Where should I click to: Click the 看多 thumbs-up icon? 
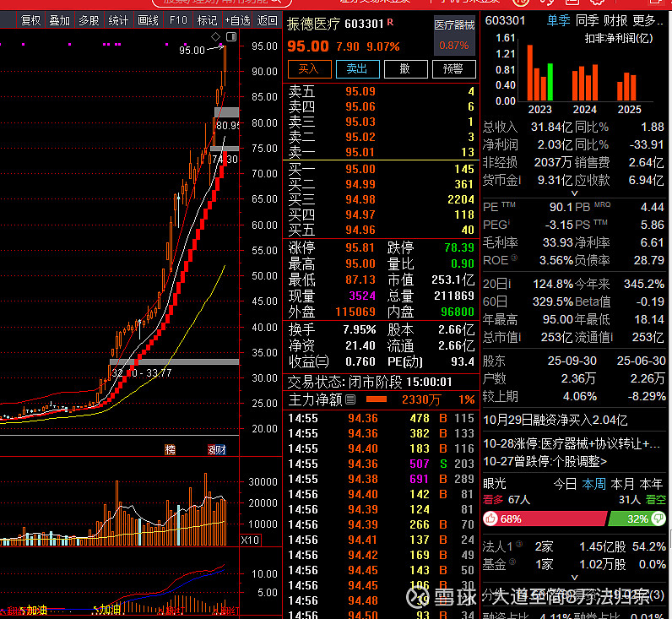pyautogui.click(x=490, y=519)
